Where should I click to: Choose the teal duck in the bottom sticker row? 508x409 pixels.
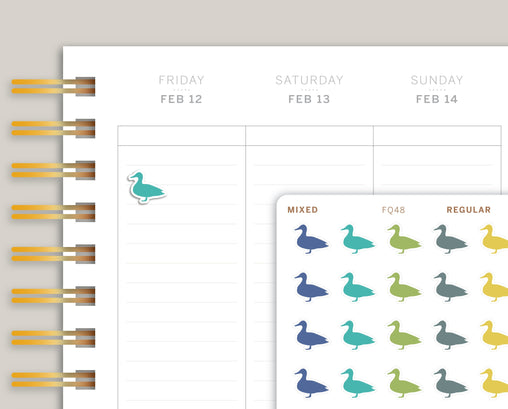click(x=358, y=383)
